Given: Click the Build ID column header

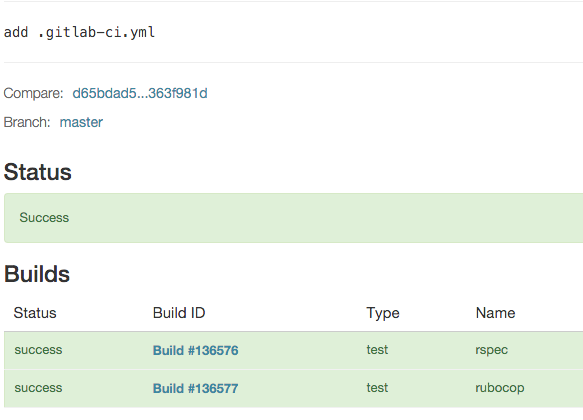Looking at the screenshot, I should click(x=179, y=313).
